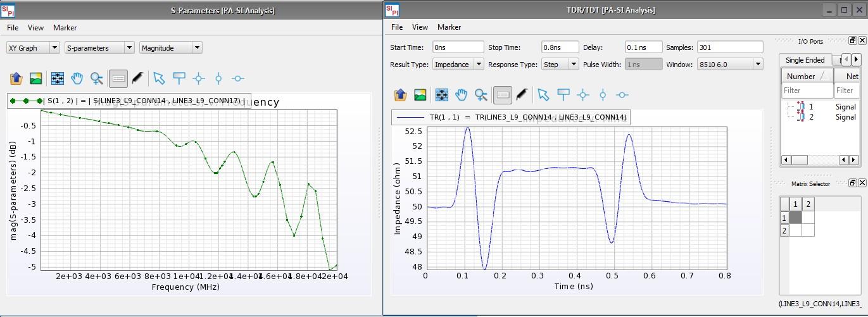Screen dimensions: 868x317
Task: Fit TDR/TDT plot to window
Action: tap(441, 95)
